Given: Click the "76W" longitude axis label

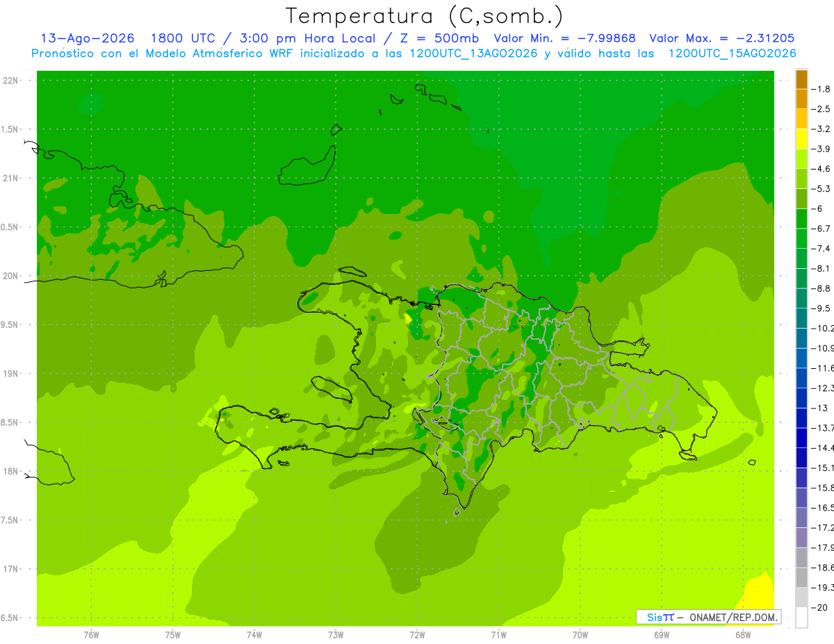Looking at the screenshot, I should (91, 634).
